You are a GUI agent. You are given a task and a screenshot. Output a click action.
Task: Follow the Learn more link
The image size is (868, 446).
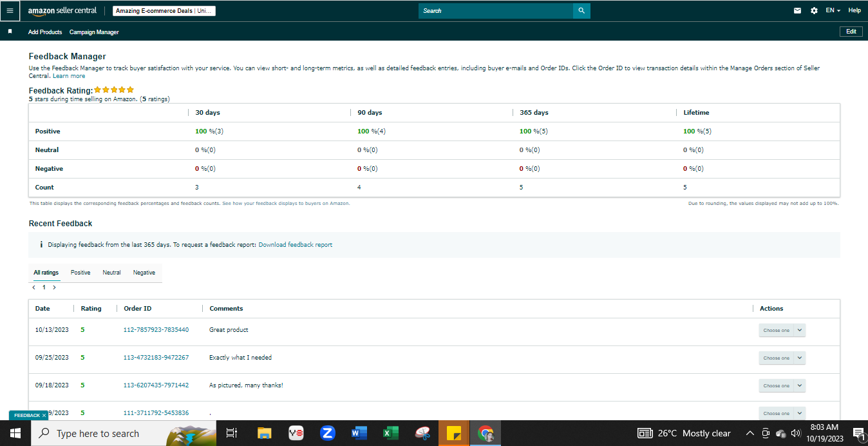(69, 76)
